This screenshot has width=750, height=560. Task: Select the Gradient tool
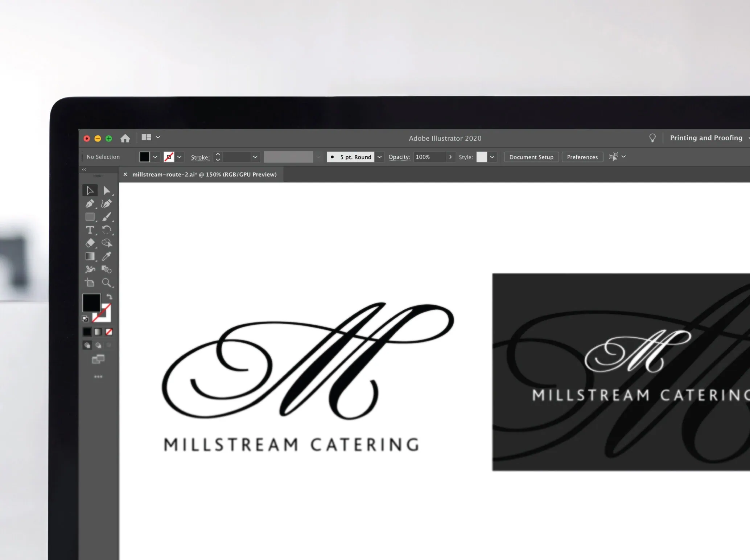tap(90, 256)
